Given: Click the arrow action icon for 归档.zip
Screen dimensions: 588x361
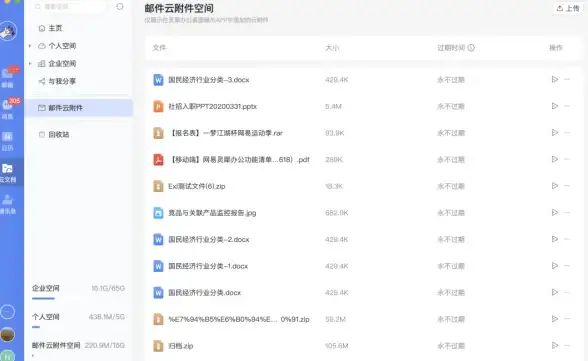Looking at the screenshot, I should [x=555, y=346].
